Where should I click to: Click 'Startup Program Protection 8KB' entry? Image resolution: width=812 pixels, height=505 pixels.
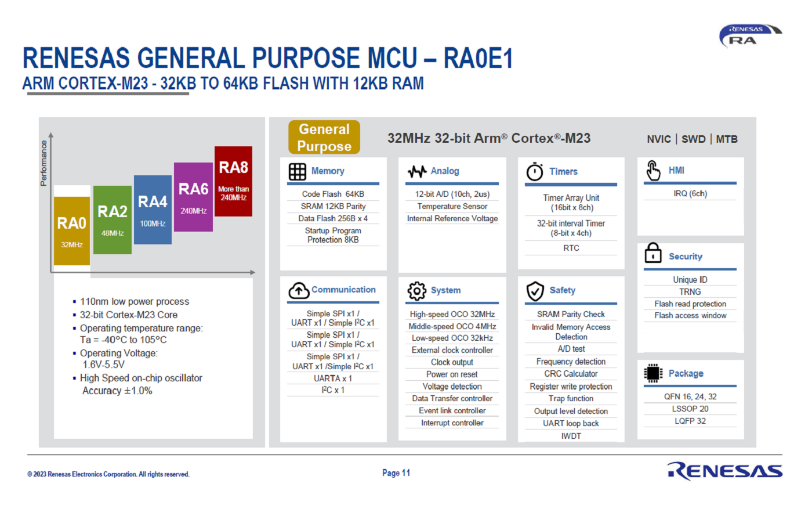pos(333,235)
